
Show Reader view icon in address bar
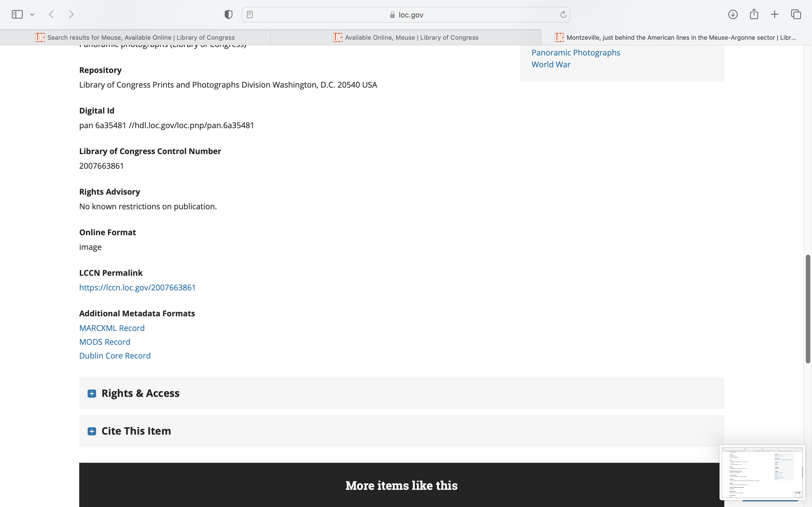tap(250, 14)
